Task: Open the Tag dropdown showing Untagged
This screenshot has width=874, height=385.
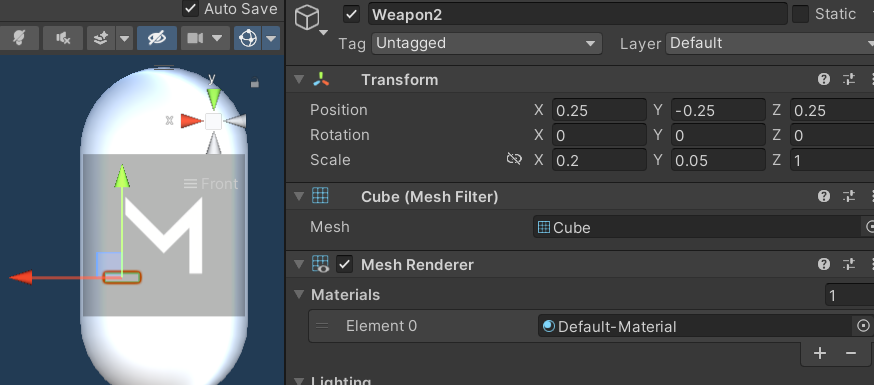Action: 487,43
